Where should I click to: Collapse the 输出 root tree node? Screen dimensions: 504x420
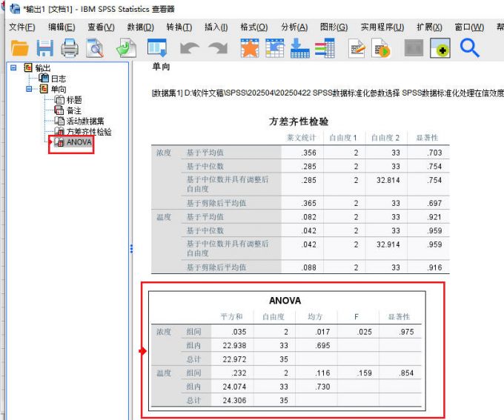point(13,67)
